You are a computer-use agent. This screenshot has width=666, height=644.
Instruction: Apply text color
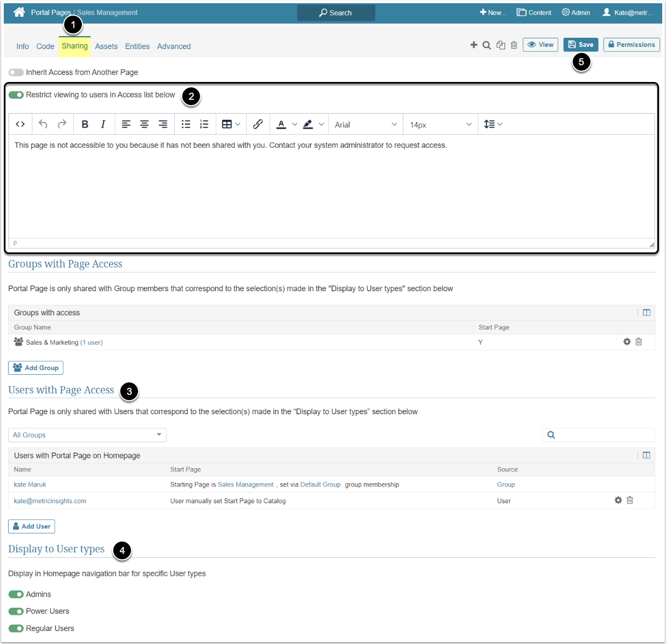[x=281, y=125]
